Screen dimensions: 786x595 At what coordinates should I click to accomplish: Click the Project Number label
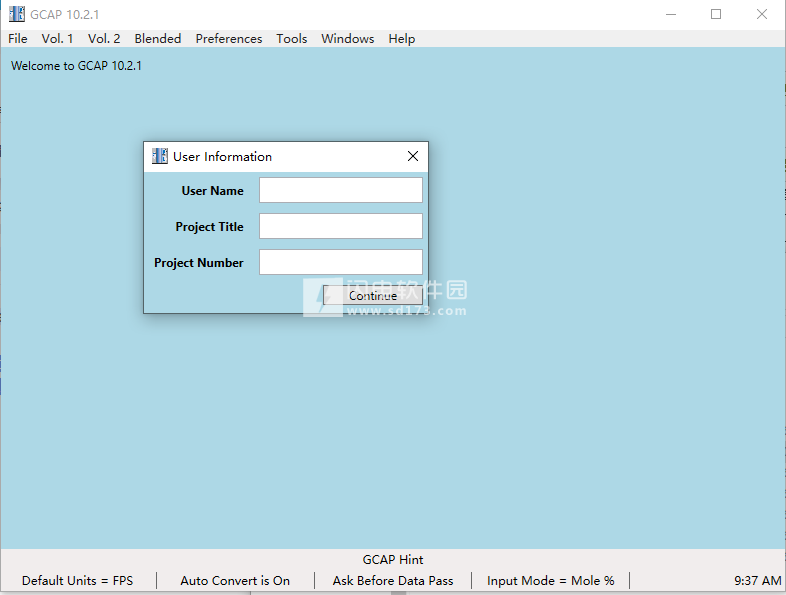199,263
